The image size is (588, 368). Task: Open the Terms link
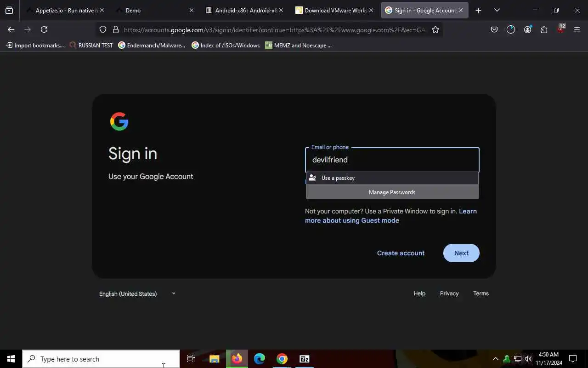(481, 293)
